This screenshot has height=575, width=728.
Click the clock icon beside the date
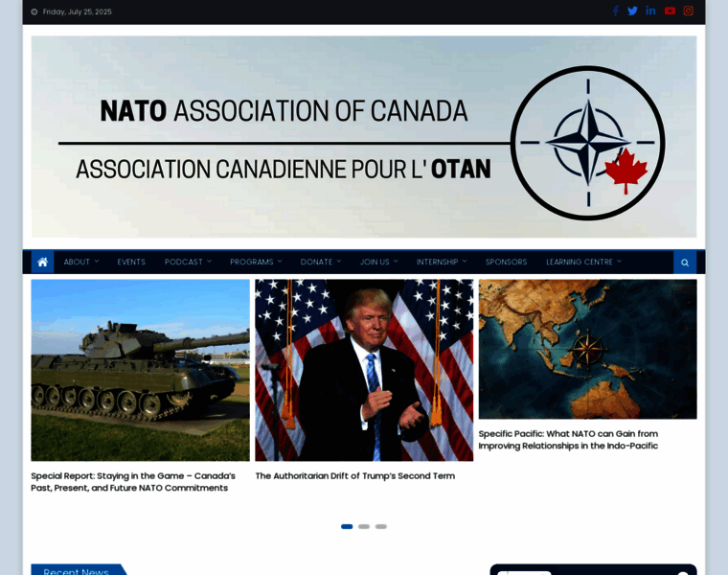pyautogui.click(x=34, y=12)
